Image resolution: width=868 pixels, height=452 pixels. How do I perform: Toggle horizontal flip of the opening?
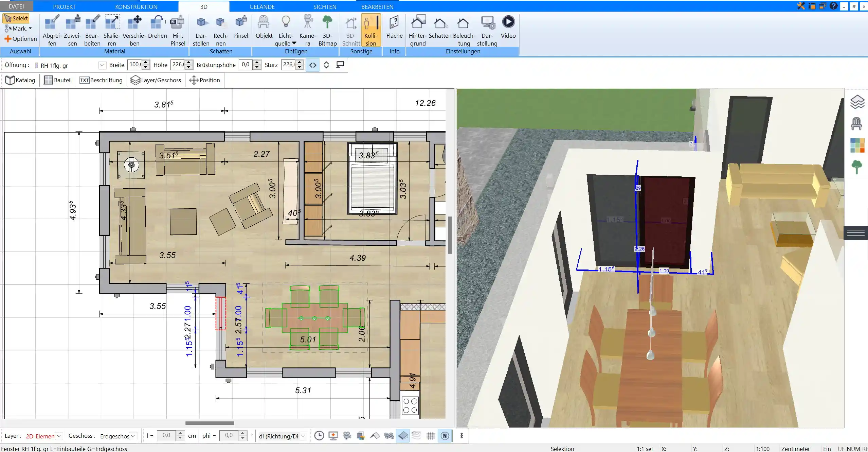click(313, 65)
